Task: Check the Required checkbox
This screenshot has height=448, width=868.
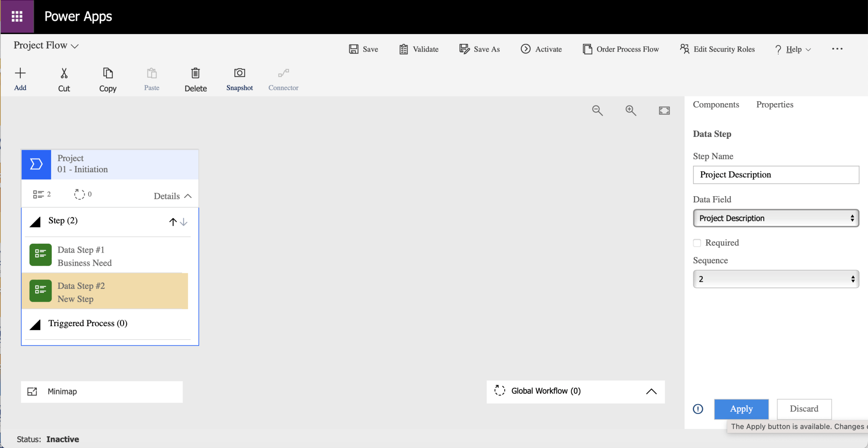Action: pos(697,243)
